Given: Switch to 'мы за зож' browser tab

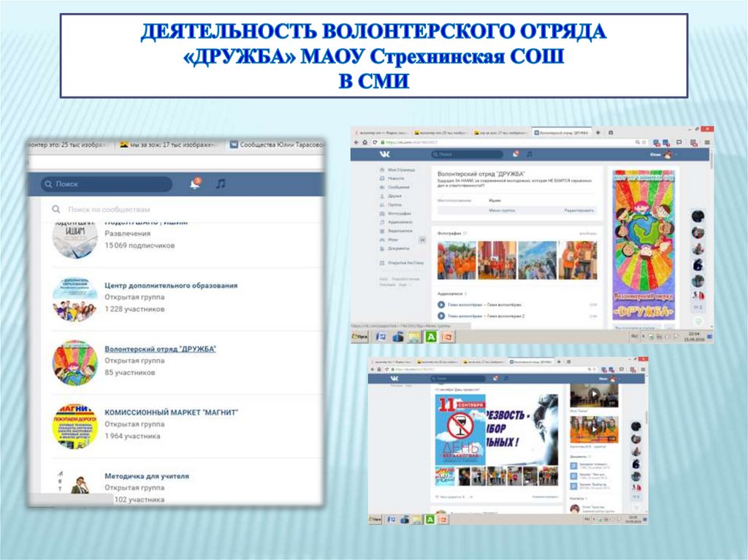Looking at the screenshot, I should click(x=168, y=145).
